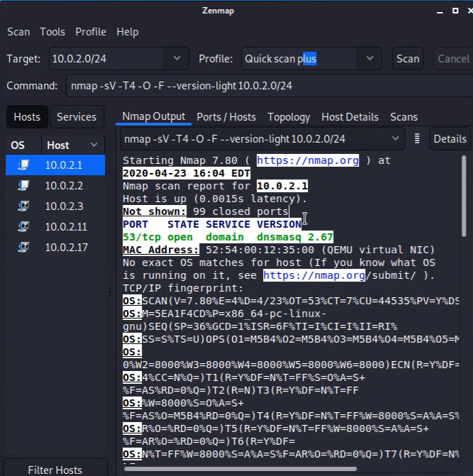Click the OS icon for 10.0.2.1
The height and width of the screenshot is (476, 473).
(x=23, y=165)
